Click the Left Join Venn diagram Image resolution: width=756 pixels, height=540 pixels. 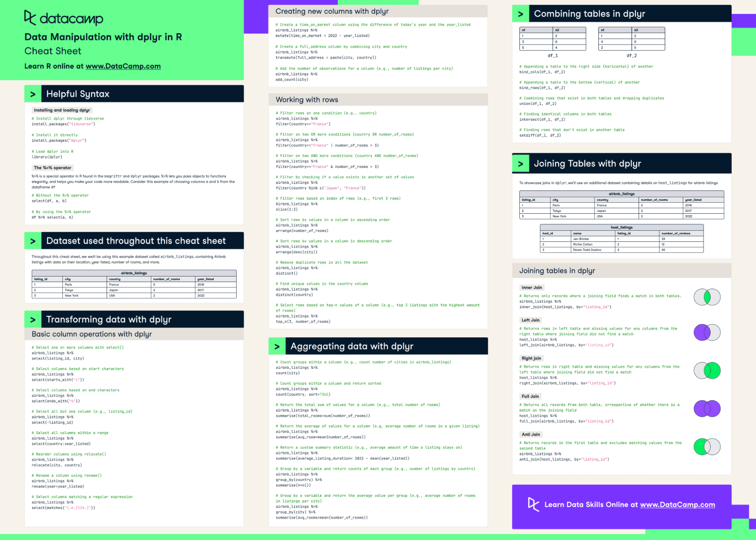[707, 332]
